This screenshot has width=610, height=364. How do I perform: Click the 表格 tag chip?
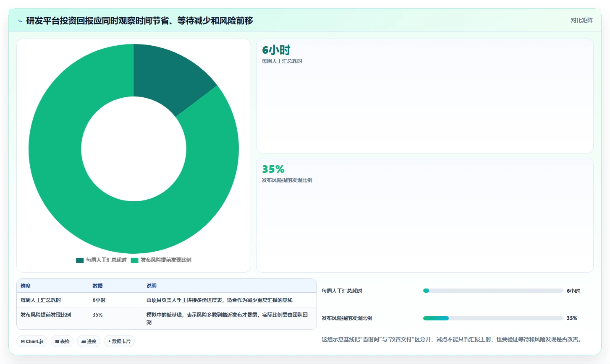62,341
